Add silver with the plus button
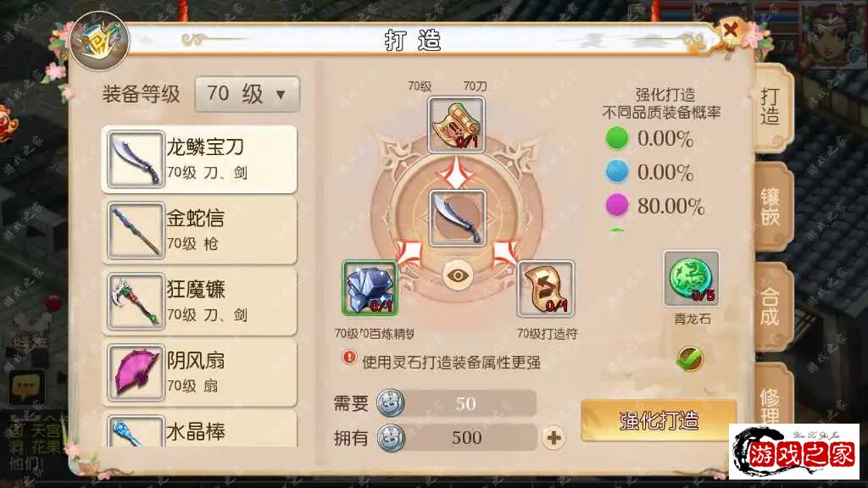The height and width of the screenshot is (488, 868). pyautogui.click(x=554, y=438)
